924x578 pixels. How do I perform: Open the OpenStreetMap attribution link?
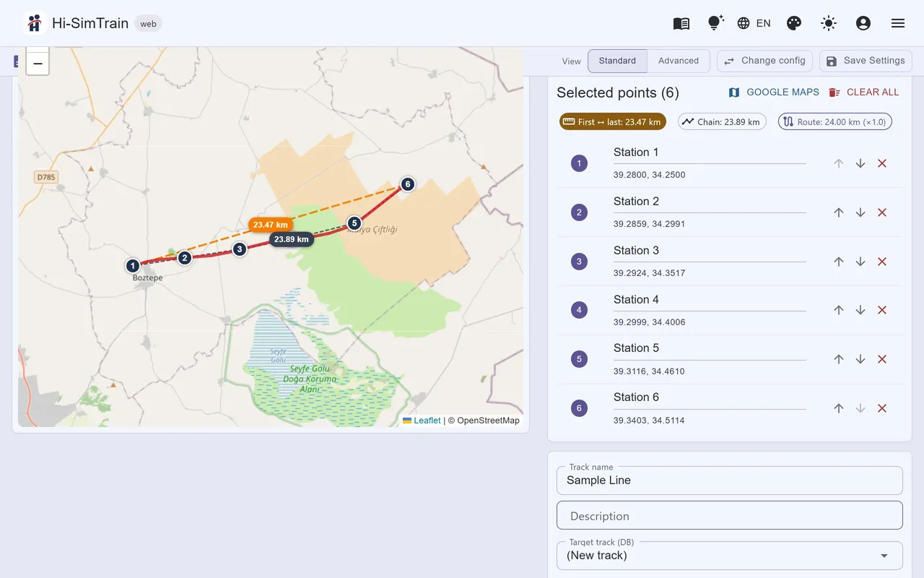488,420
